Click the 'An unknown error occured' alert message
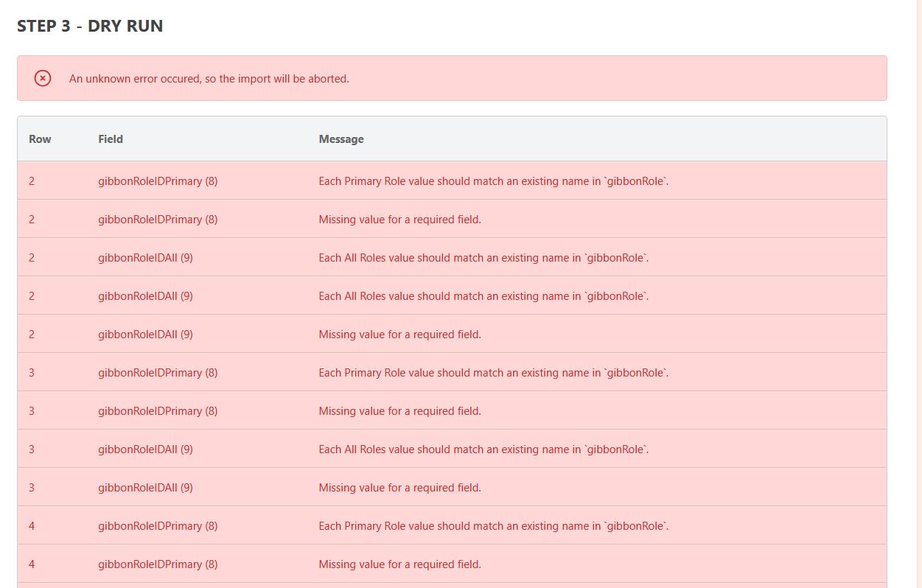Screen dimensions: 922x588 [209, 78]
